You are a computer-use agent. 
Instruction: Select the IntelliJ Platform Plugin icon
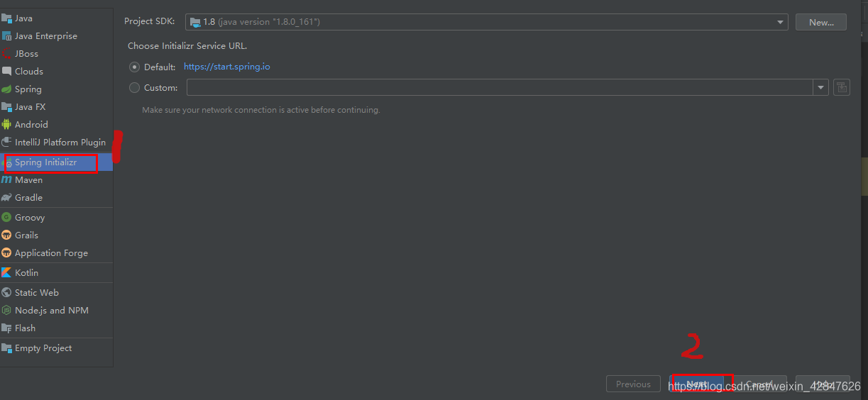point(6,143)
